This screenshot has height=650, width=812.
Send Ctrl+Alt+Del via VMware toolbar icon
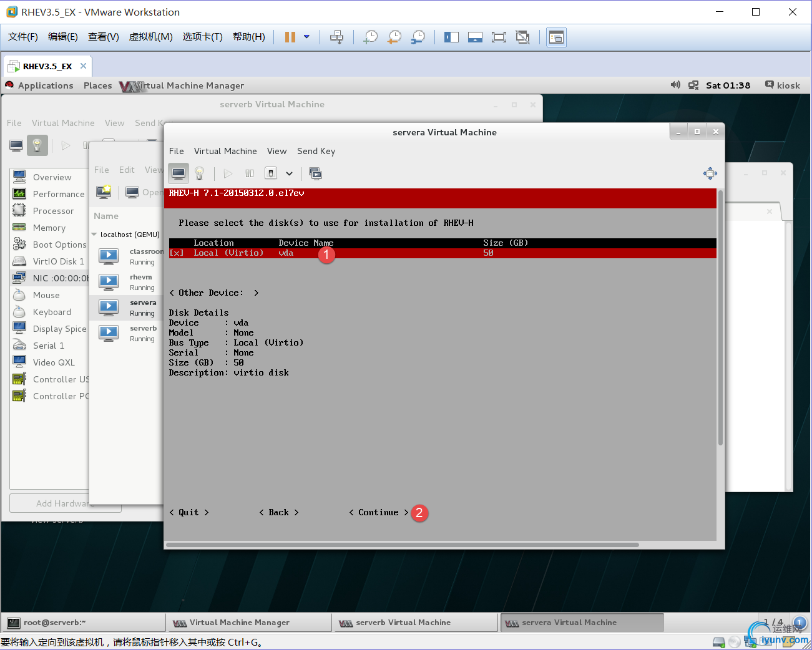[x=336, y=37]
